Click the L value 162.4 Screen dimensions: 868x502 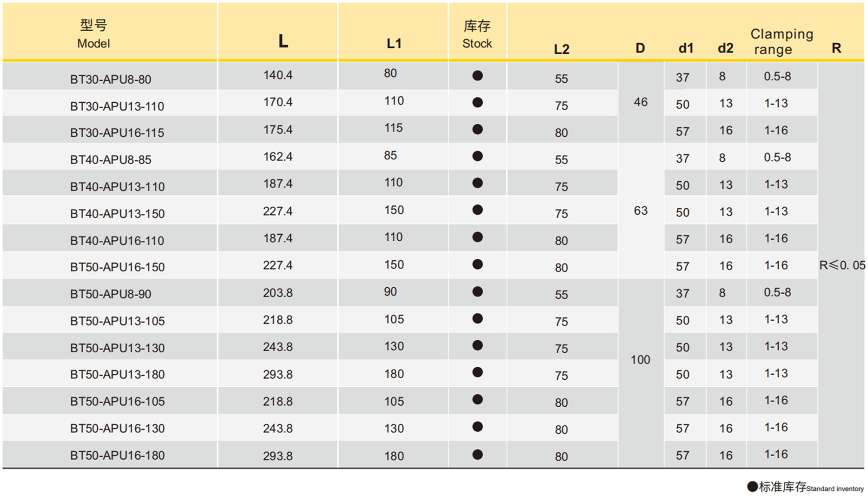278,157
